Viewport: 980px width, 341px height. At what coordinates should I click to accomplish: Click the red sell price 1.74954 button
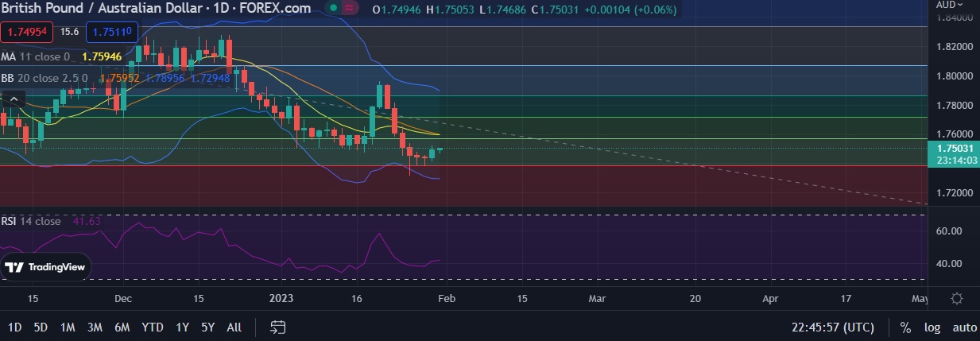[x=26, y=33]
